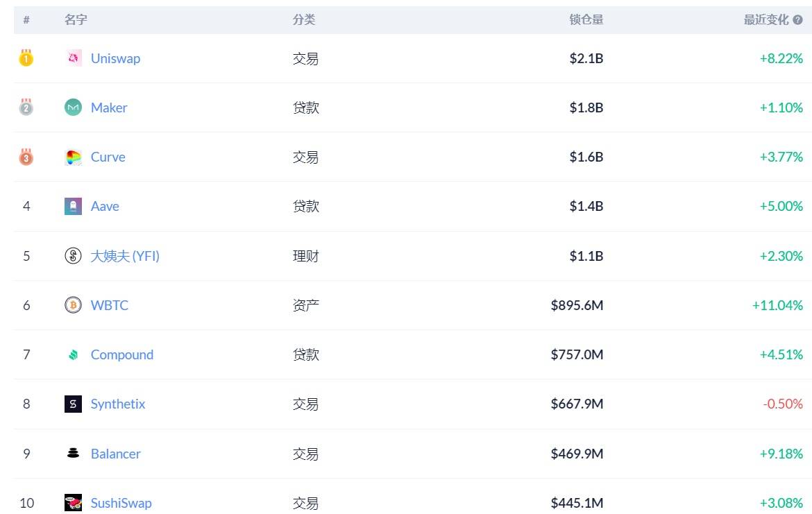Click the Compound green logo icon

(x=73, y=354)
